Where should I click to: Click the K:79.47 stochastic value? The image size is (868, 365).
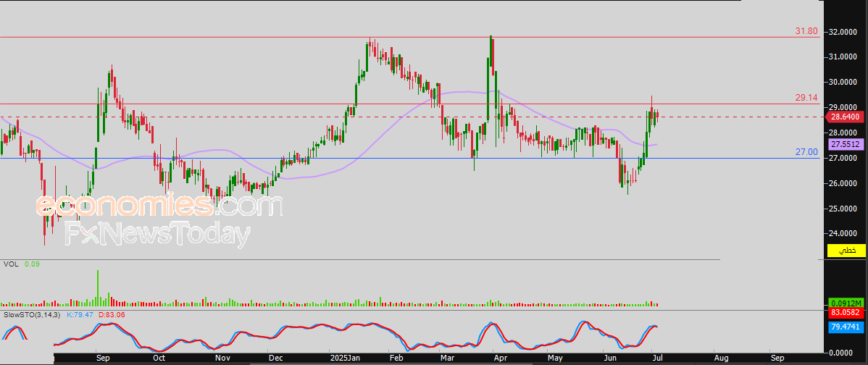tap(80, 315)
